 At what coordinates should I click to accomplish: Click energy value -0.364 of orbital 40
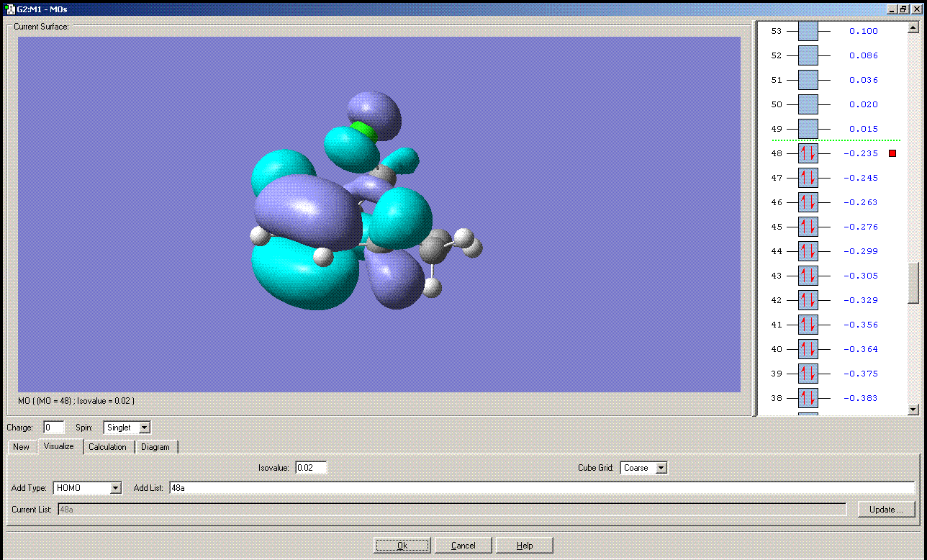861,349
